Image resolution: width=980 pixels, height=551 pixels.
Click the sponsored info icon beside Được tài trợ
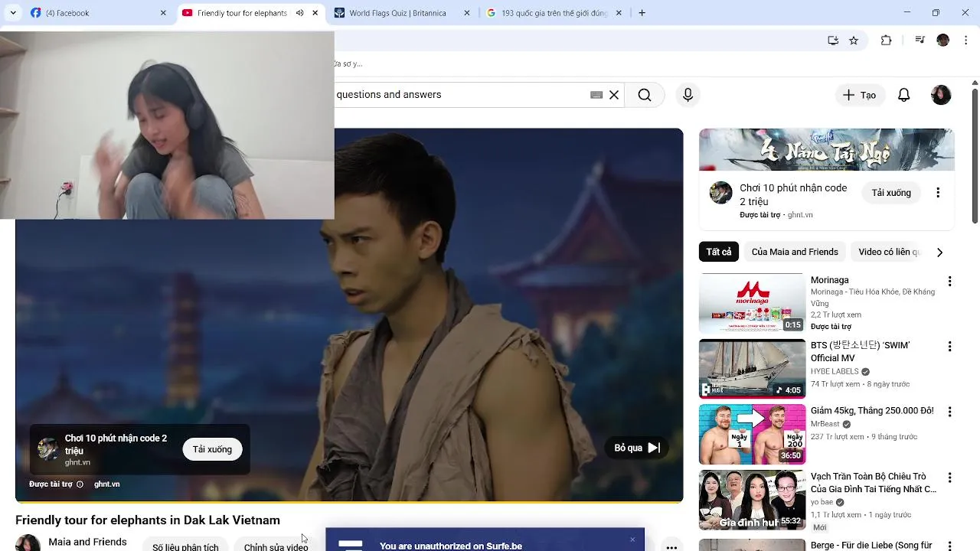point(80,484)
